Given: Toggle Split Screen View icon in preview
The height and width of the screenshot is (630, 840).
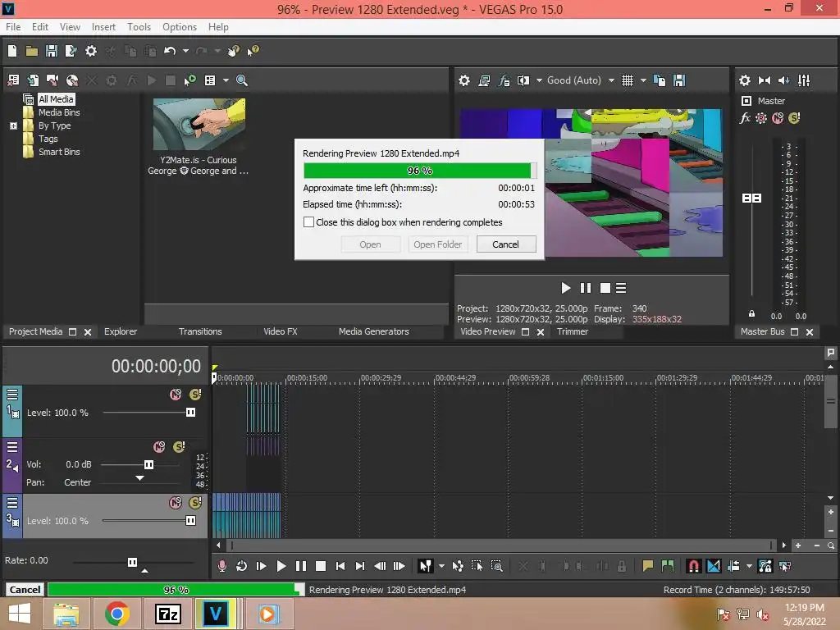Looking at the screenshot, I should 523,80.
